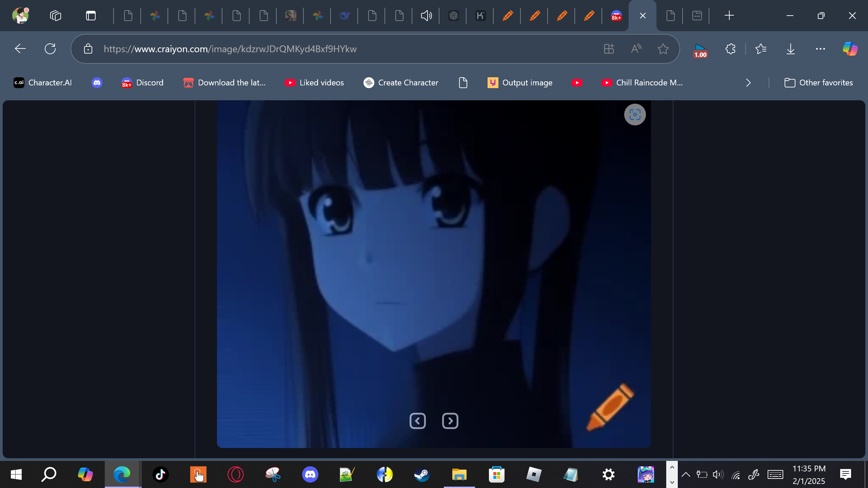Mute the tab playing audio
The width and height of the screenshot is (868, 488).
(426, 16)
